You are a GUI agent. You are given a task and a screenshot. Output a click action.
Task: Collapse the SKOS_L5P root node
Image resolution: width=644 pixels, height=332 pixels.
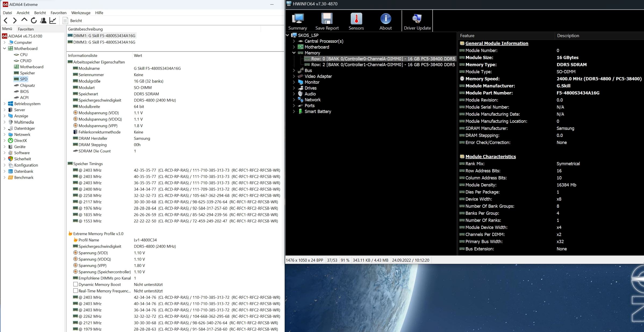click(x=288, y=35)
